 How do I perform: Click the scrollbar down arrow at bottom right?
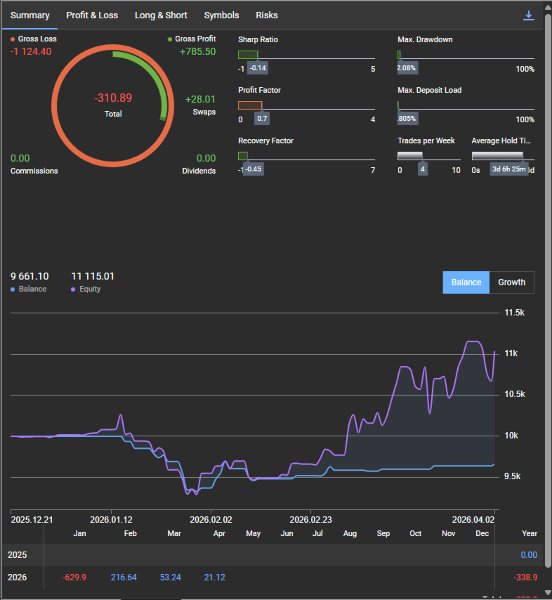coord(547,593)
